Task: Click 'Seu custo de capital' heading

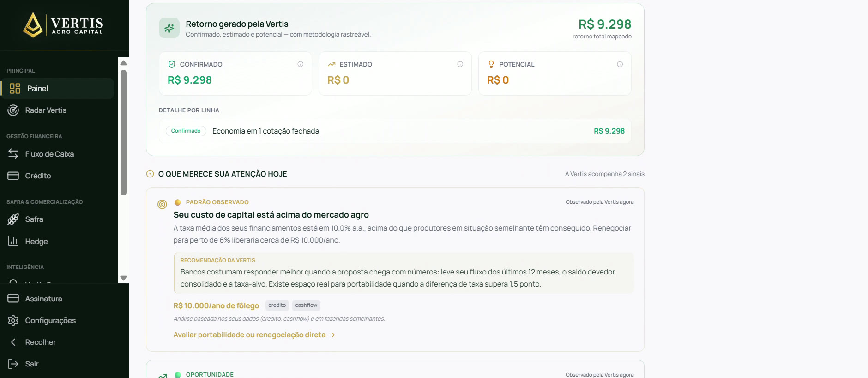Action: pos(271,215)
